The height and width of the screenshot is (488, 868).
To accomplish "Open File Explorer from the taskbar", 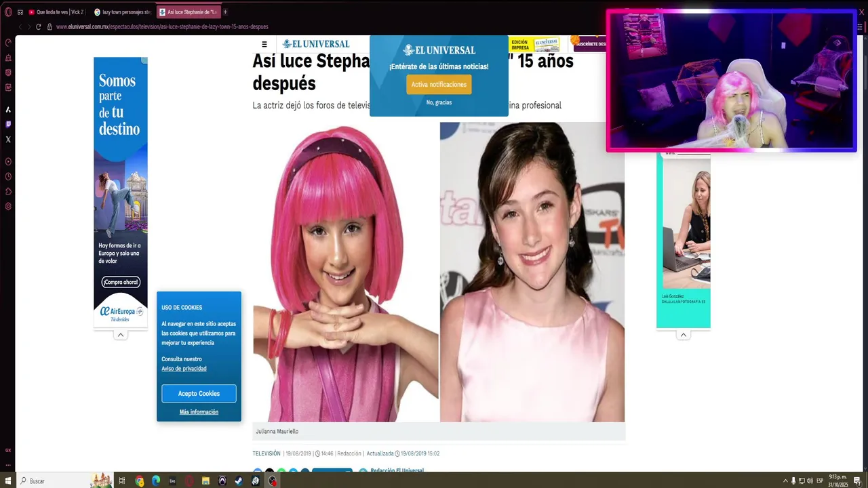I will [205, 481].
